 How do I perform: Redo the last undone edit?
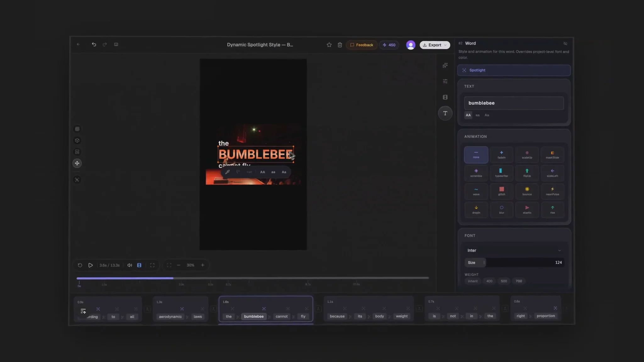pos(105,45)
